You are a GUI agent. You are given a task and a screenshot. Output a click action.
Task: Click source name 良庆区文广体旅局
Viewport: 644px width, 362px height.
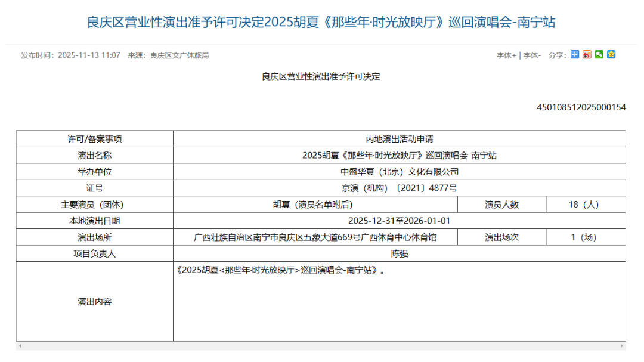(179, 55)
